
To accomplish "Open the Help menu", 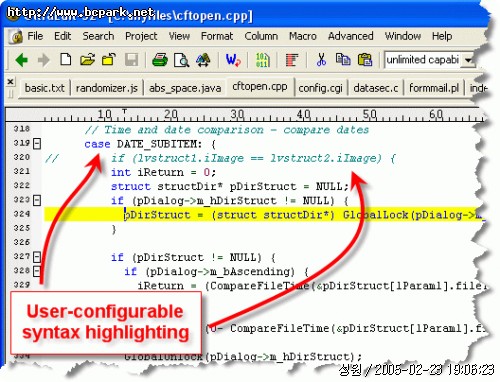I will [442, 36].
